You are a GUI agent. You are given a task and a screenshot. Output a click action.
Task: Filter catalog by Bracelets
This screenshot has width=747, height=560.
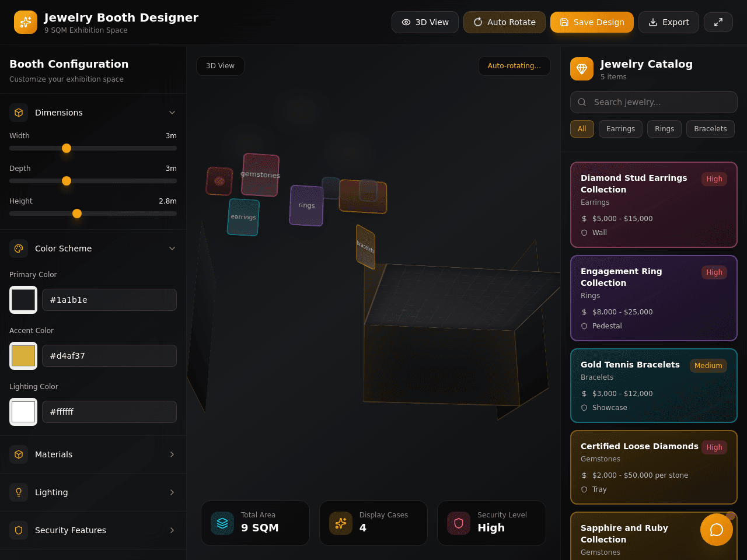710,129
